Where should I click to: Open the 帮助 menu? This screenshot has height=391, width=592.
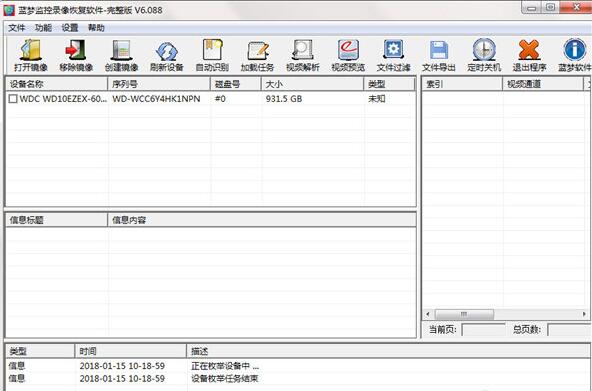(x=96, y=28)
